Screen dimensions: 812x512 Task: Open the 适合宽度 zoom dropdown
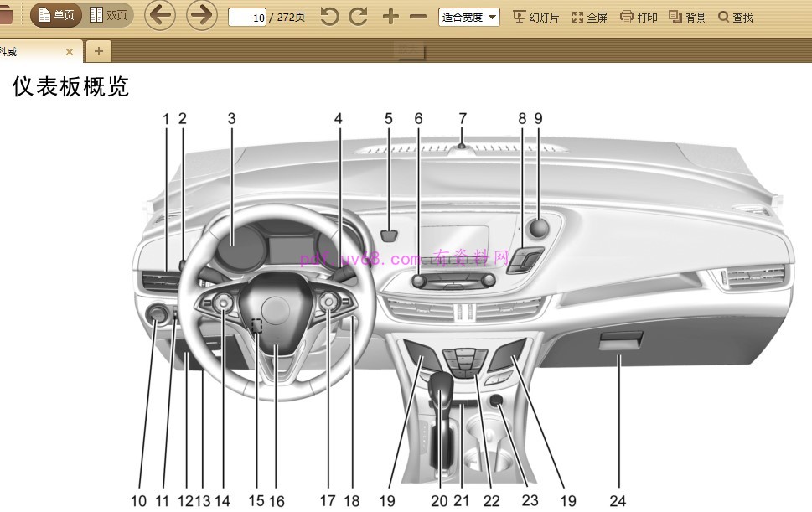tap(468, 17)
